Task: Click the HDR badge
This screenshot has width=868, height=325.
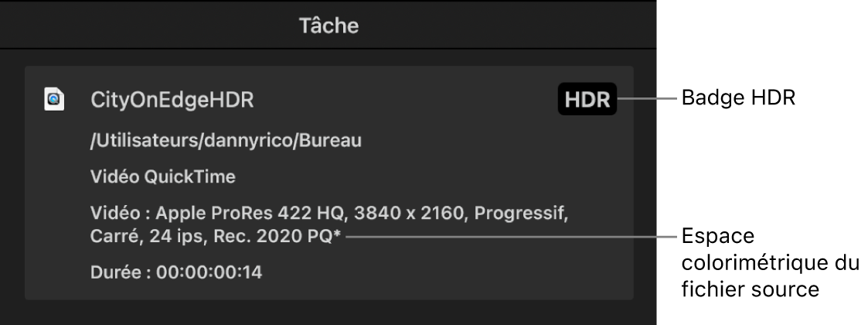Action: pyautogui.click(x=587, y=100)
